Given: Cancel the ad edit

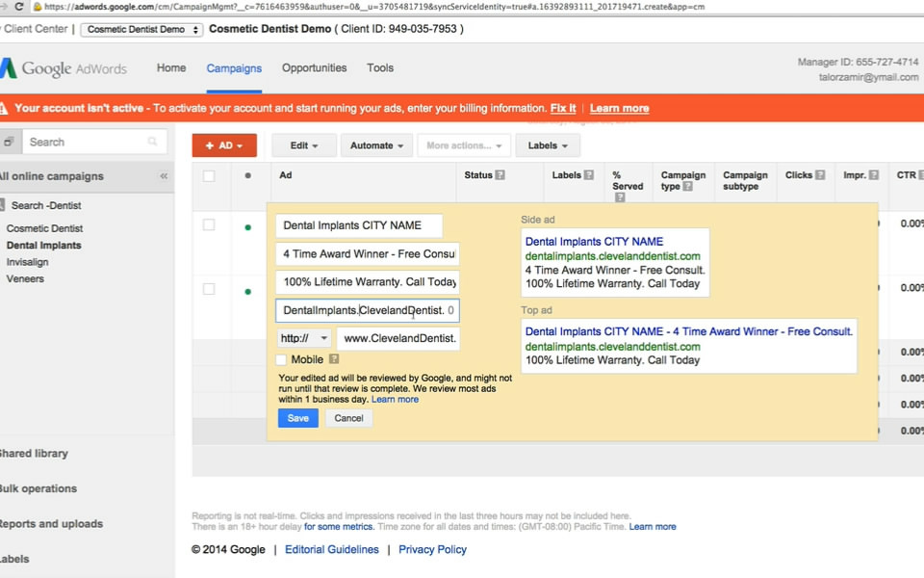Looking at the screenshot, I should 348,418.
